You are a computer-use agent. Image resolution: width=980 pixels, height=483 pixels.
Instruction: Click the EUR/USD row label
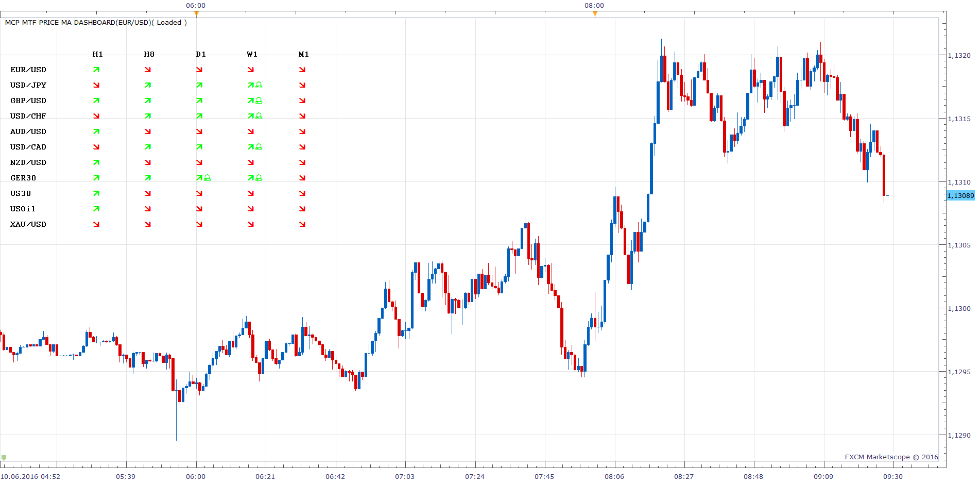(x=28, y=70)
